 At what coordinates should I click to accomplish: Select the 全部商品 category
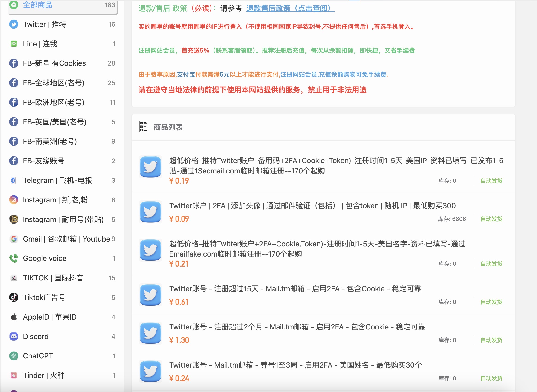tap(63, 5)
